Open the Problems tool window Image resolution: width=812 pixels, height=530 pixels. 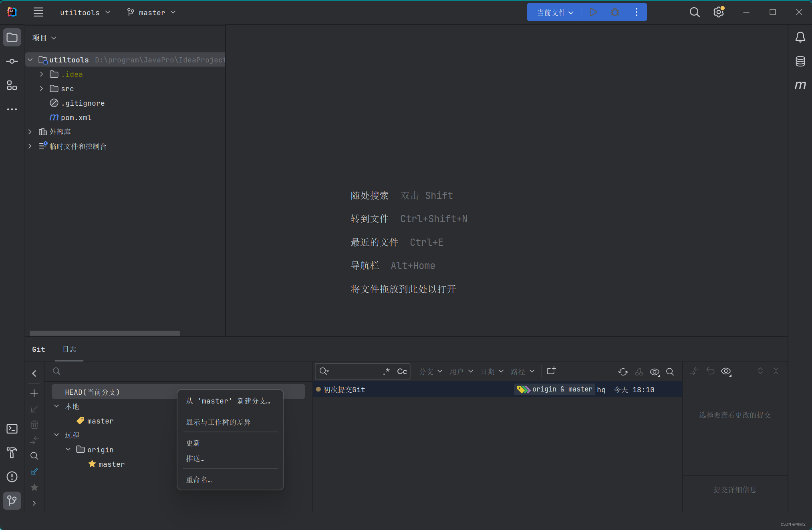coord(12,477)
